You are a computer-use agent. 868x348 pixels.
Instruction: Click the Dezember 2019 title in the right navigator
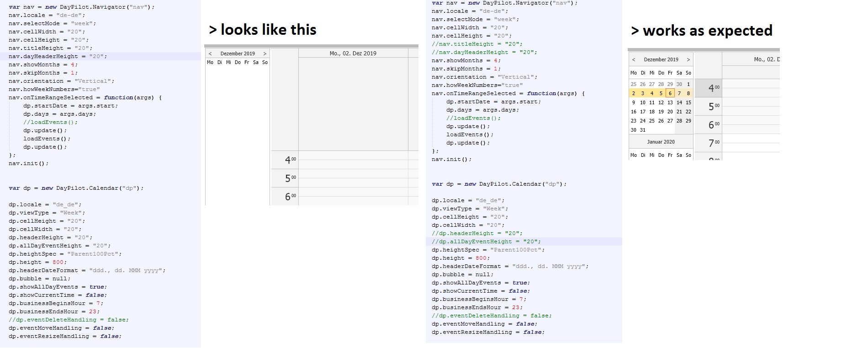pyautogui.click(x=661, y=59)
